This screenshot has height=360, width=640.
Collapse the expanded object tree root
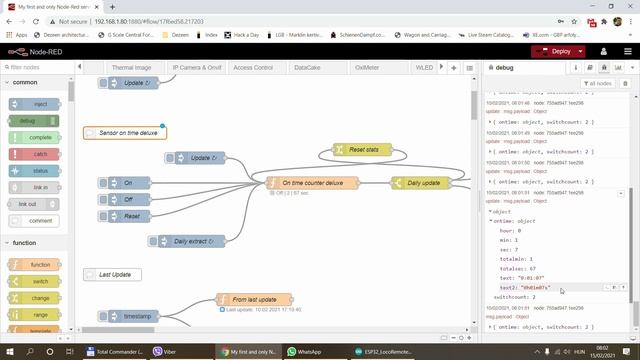click(x=490, y=211)
